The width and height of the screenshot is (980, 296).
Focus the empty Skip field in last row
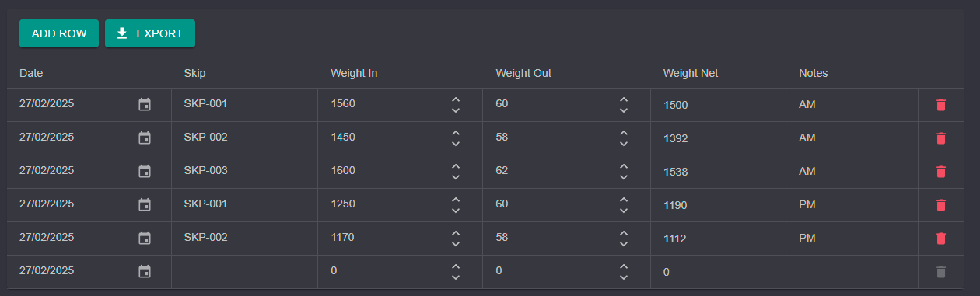244,271
